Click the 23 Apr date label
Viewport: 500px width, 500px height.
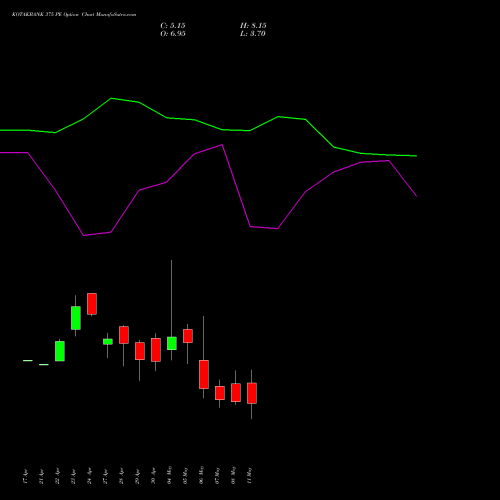[74, 476]
